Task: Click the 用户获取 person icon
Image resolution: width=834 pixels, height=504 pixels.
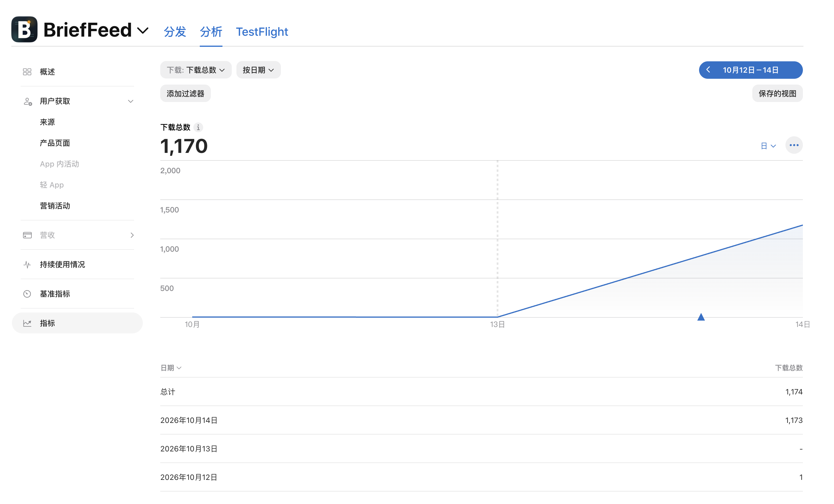Action: pos(28,101)
